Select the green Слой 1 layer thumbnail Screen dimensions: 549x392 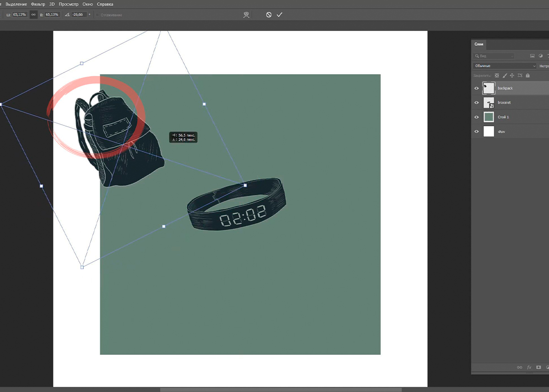489,117
